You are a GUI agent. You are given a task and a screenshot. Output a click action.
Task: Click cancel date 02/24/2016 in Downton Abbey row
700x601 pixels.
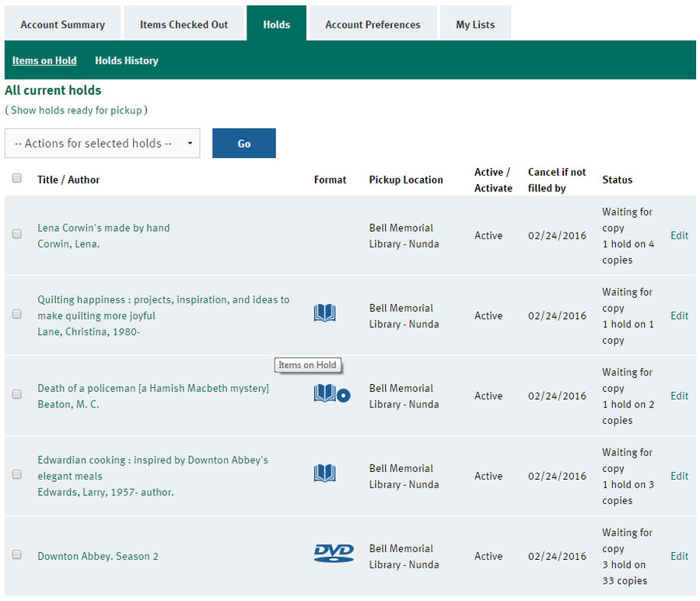(x=557, y=556)
